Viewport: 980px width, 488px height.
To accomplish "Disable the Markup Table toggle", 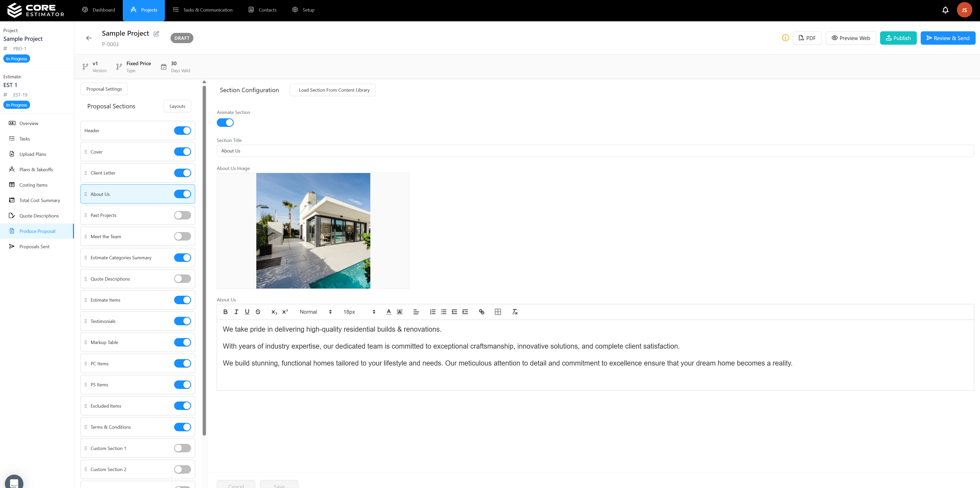I will point(183,342).
